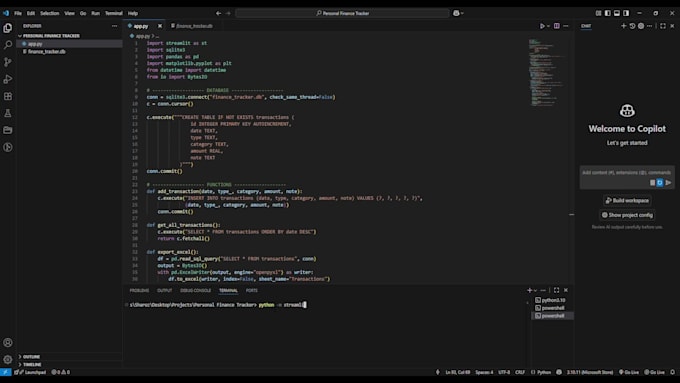Open terminal launch profile dropdown arrow
Image resolution: width=680 pixels, height=383 pixels.
536,291
